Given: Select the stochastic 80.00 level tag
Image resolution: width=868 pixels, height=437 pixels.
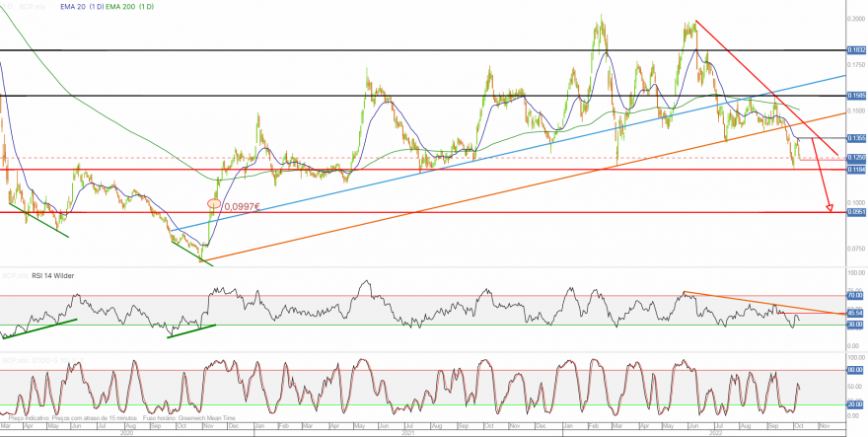Looking at the screenshot, I should click(x=856, y=370).
